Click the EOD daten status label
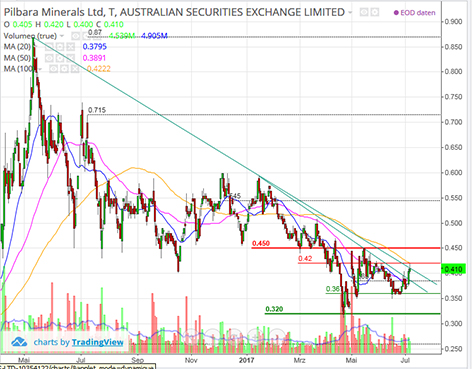This screenshot has width=472, height=369. (414, 13)
